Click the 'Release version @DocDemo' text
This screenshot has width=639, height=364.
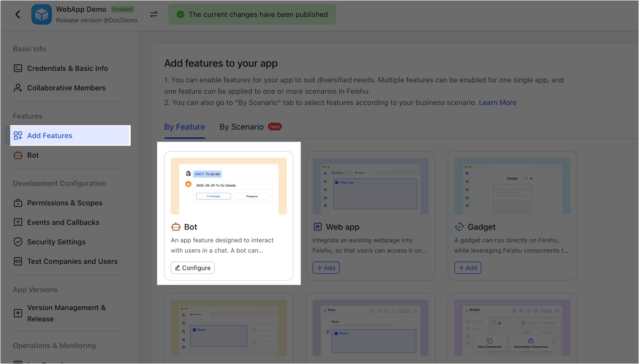(x=97, y=20)
